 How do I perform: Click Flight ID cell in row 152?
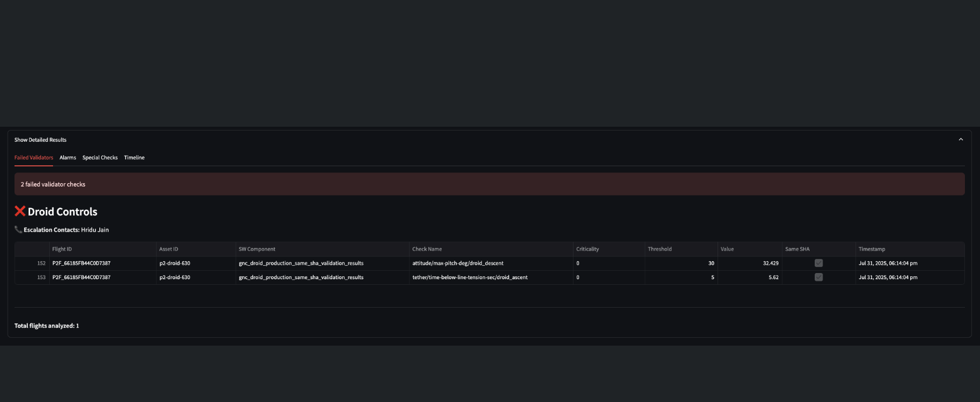(x=103, y=263)
